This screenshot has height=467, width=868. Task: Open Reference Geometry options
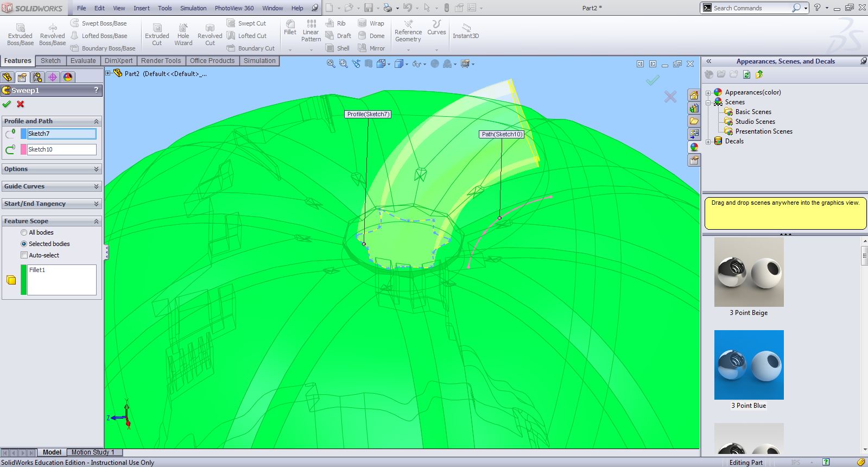(408, 31)
